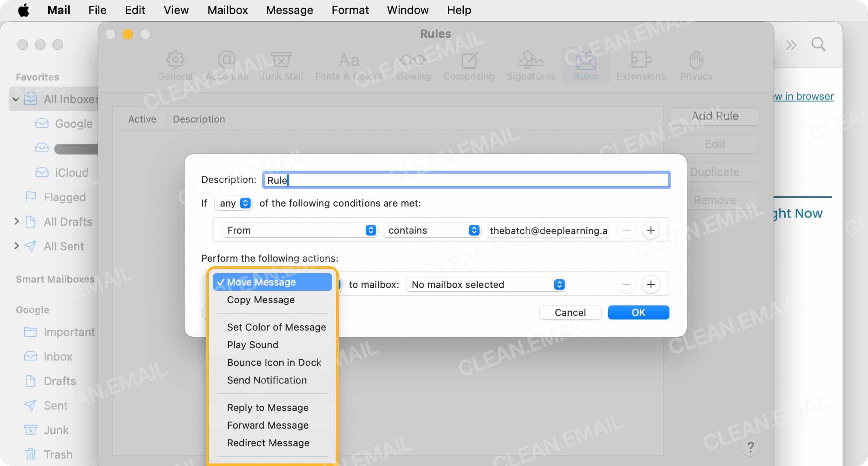Open the Fonts & Colors preferences tab
868x466 pixels.
pos(349,66)
